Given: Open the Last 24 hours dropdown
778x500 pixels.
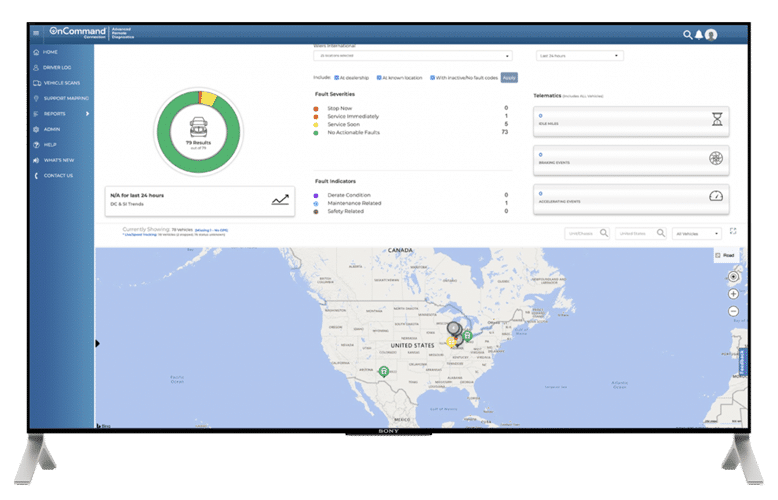Looking at the screenshot, I should (580, 56).
